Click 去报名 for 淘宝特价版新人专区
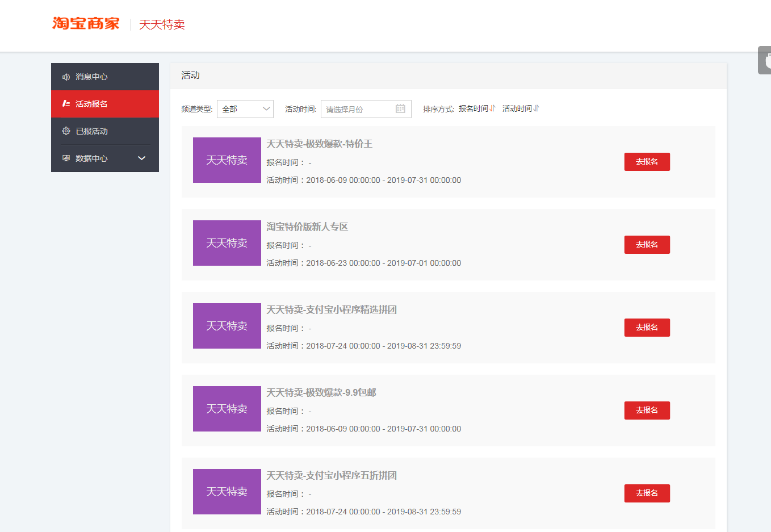The image size is (771, 532). 647,245
